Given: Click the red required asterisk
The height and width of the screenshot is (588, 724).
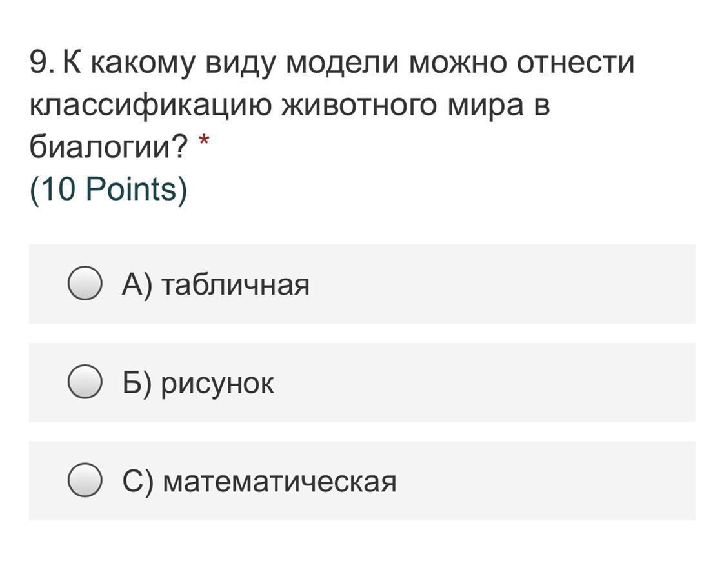Looking at the screenshot, I should coord(204,140).
